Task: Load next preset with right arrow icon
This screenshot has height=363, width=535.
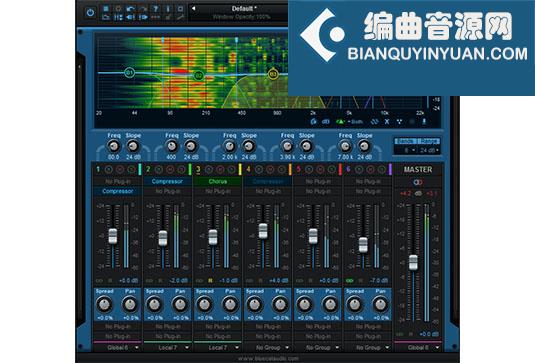Action: pyautogui.click(x=144, y=17)
